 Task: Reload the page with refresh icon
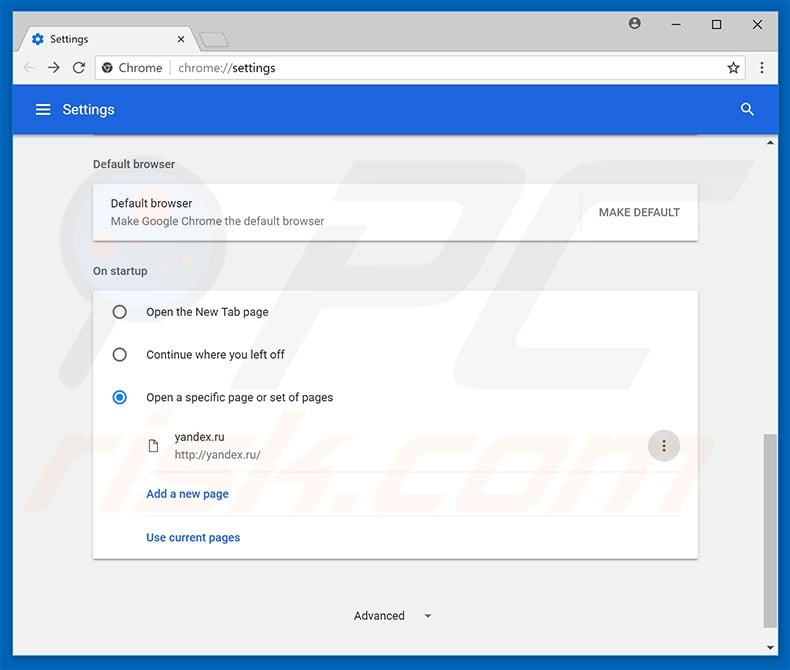(79, 68)
